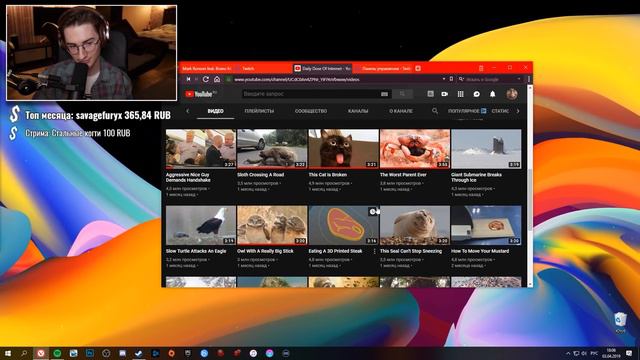Open the ПЛЕЙЛИСТЫ channel tab

coord(259,111)
